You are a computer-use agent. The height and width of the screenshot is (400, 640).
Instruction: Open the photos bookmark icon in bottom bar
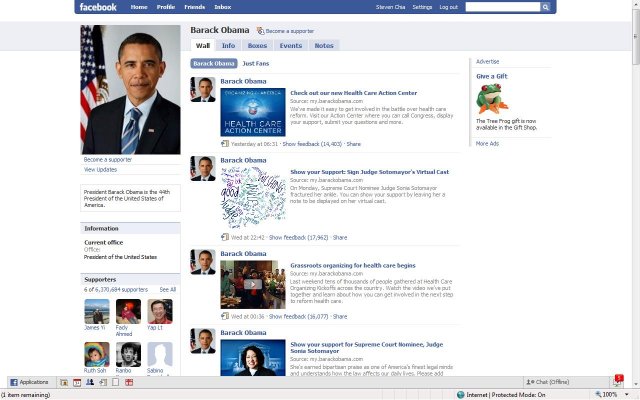point(64,382)
